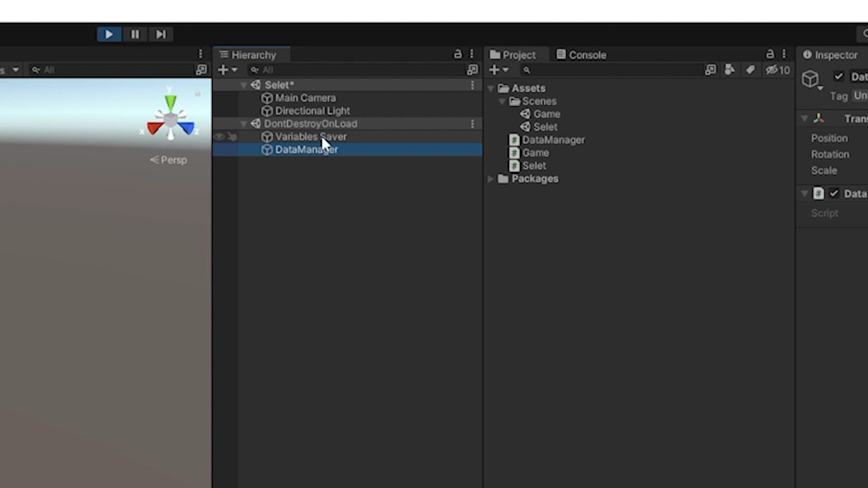
Task: Toggle the GameObject active checkbox in the Inspector
Action: coord(839,76)
